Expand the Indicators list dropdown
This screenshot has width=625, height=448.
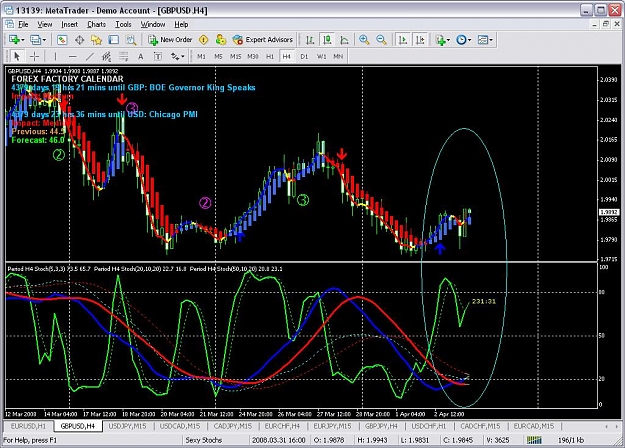coord(448,40)
